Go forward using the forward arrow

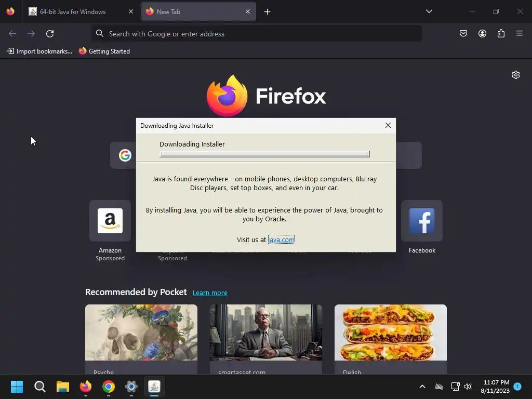tap(31, 34)
